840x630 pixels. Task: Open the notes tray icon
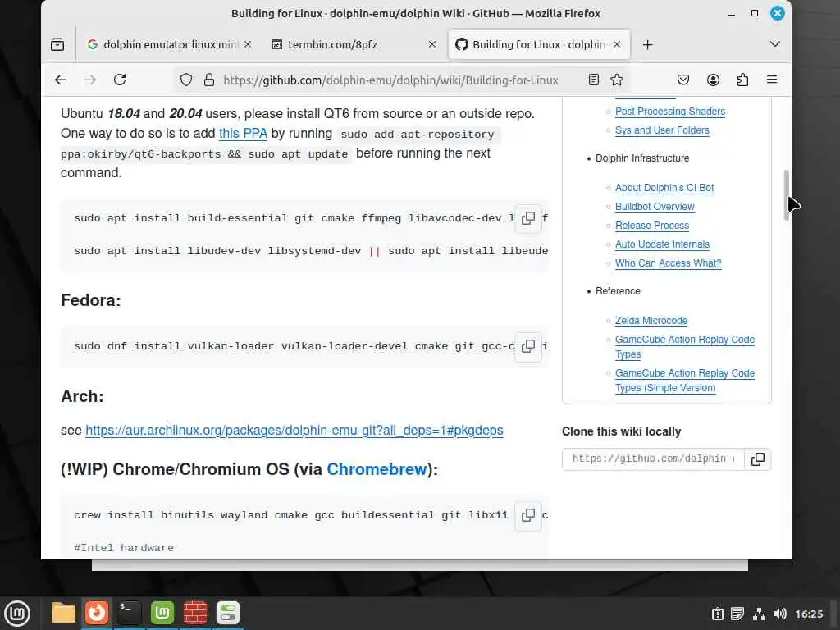(x=737, y=614)
